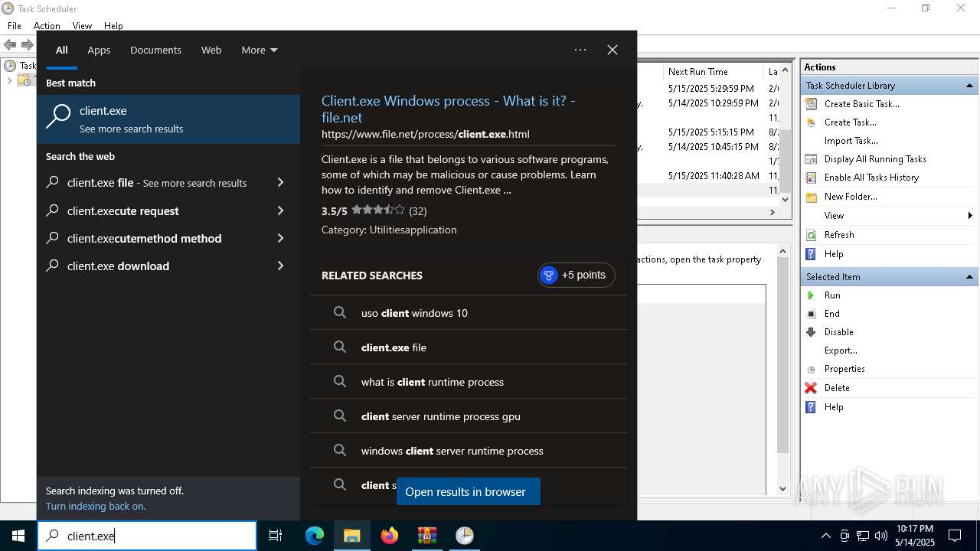
Task: Select related search client.exe file
Action: (x=469, y=347)
